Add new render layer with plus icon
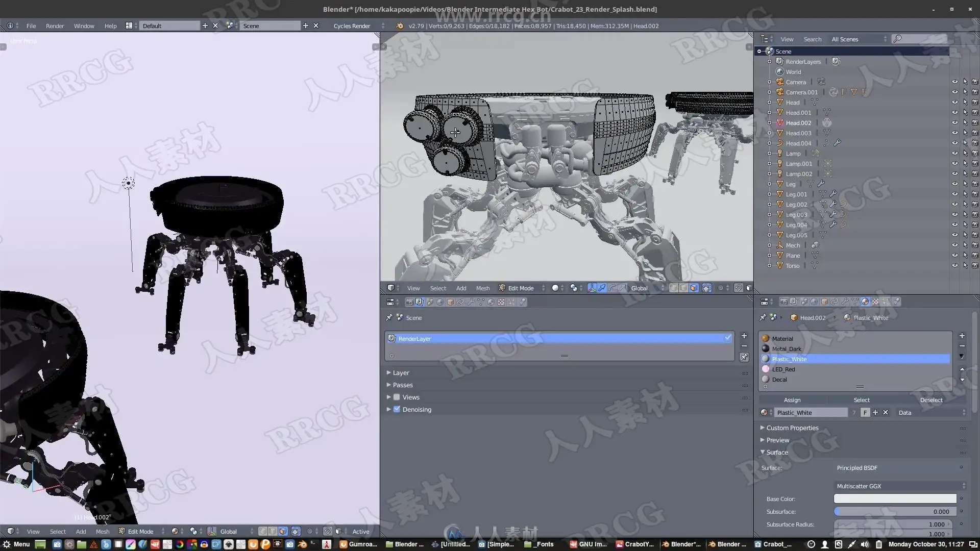The height and width of the screenshot is (551, 980). click(744, 336)
